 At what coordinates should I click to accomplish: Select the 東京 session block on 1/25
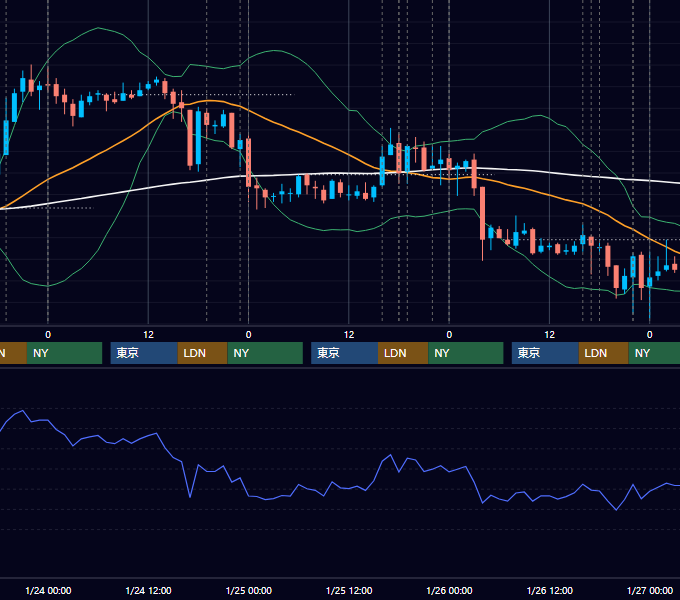click(344, 353)
